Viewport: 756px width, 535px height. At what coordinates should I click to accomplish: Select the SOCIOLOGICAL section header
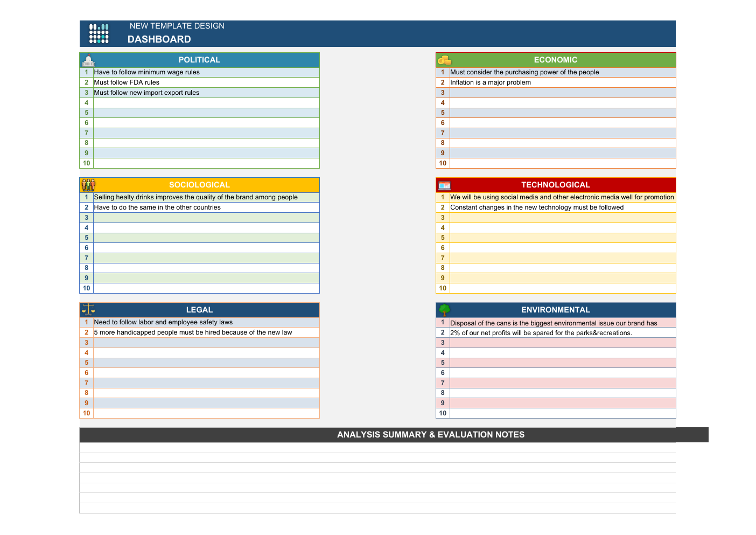(199, 185)
